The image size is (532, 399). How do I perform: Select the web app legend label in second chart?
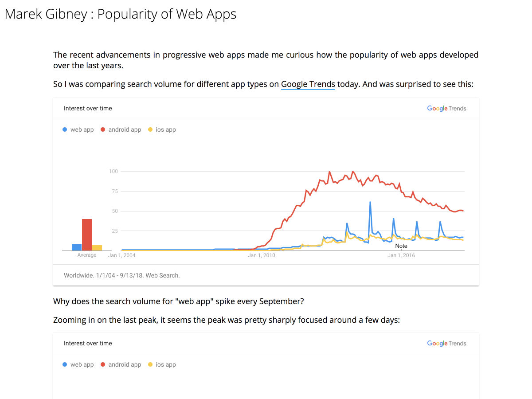click(82, 364)
